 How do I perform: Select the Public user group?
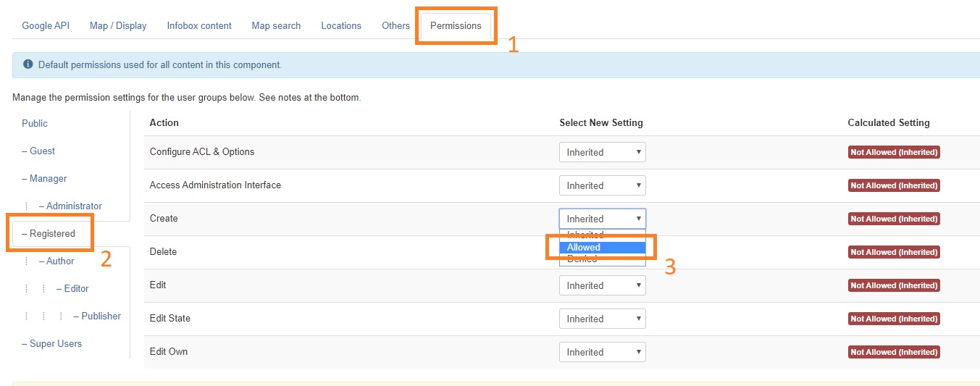[35, 123]
